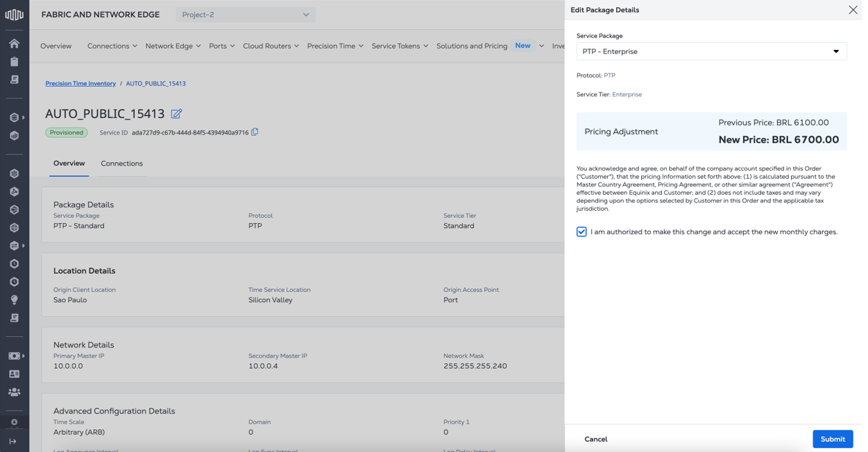
Task: Click the New badge in navigation
Action: point(522,46)
